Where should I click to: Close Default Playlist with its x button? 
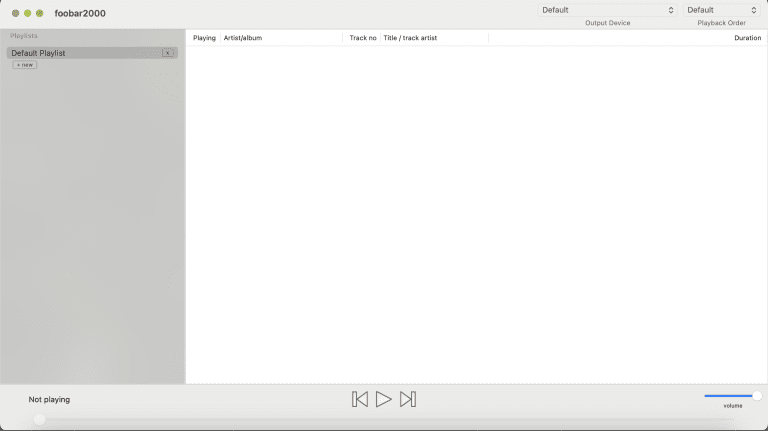pos(168,53)
